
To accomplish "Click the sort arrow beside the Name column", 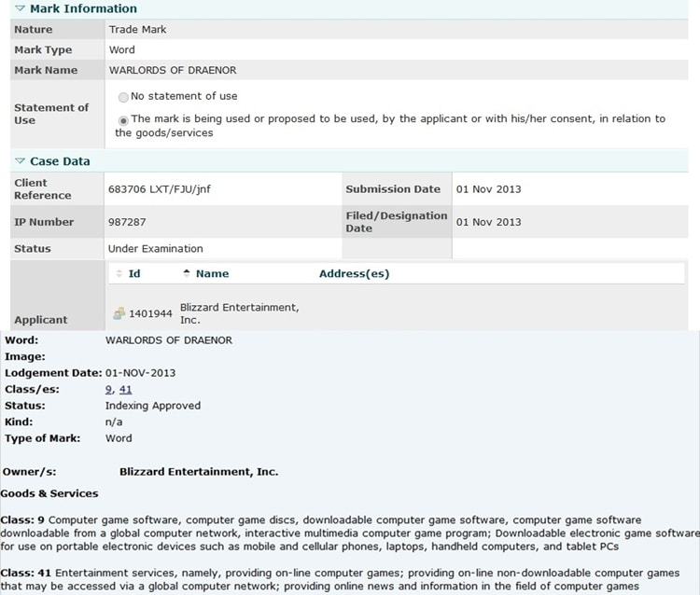I will [x=187, y=274].
